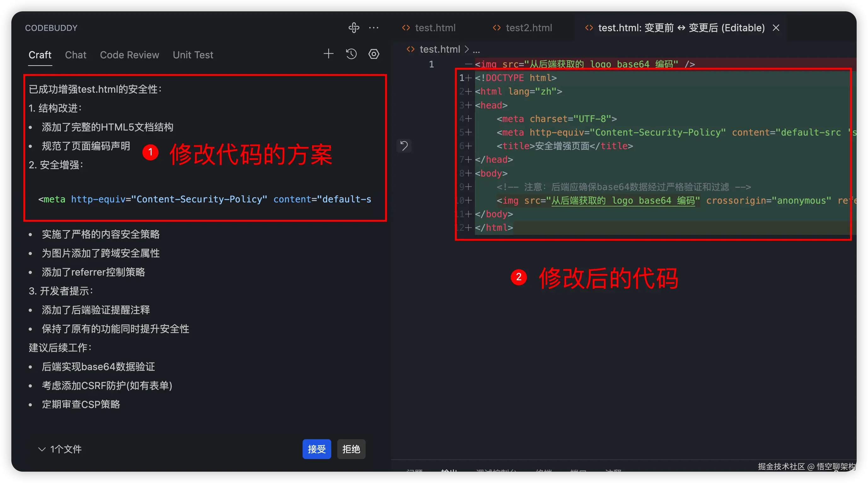Accept the changes with 接受 button
The height and width of the screenshot is (483, 868).
point(316,449)
